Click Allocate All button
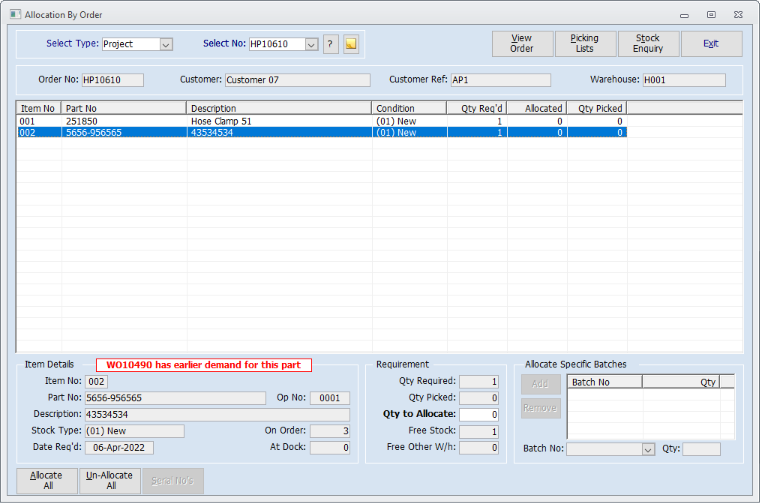Image resolution: width=760 pixels, height=503 pixels. tap(47, 481)
